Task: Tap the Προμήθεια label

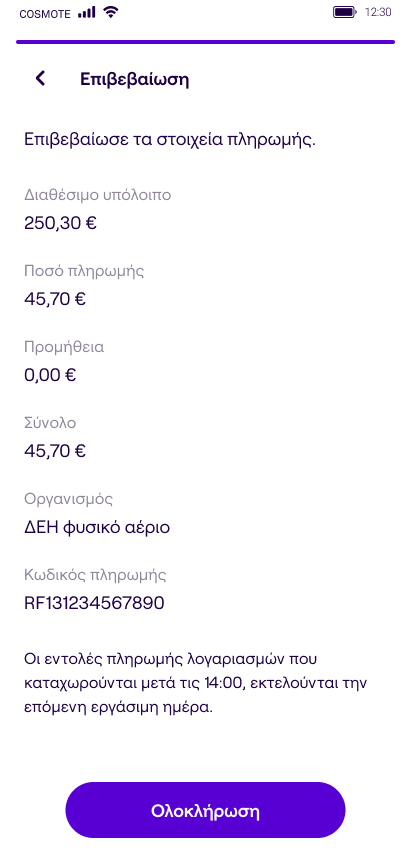Action: [x=64, y=347]
